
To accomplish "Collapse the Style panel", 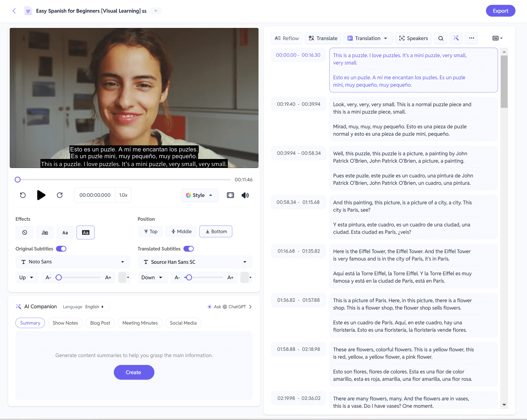I will pos(199,195).
